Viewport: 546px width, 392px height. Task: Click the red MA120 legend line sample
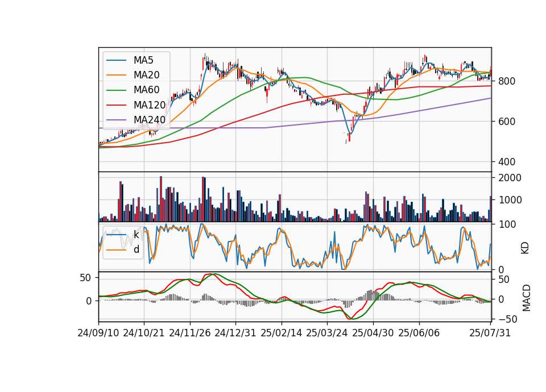116,105
